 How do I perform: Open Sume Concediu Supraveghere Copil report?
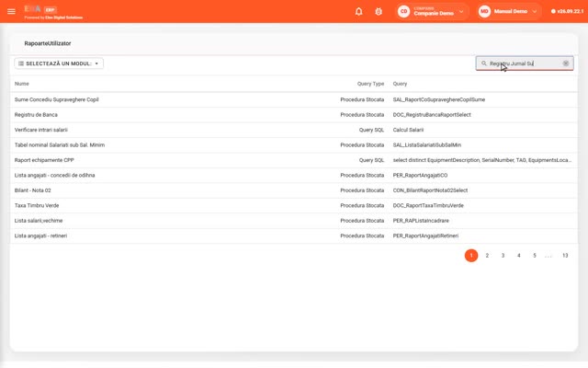pyautogui.click(x=57, y=99)
